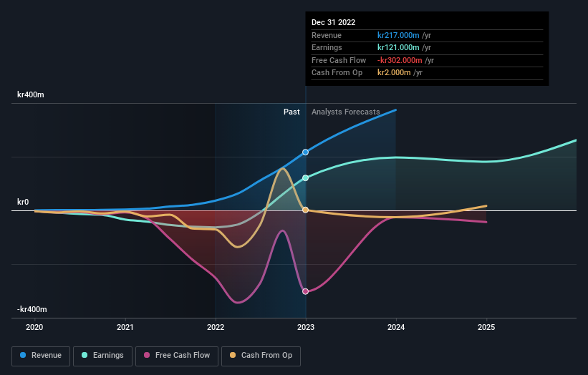The image size is (588, 375).
Task: Click the Cash From Op row label in tooltip
Action: coord(337,73)
